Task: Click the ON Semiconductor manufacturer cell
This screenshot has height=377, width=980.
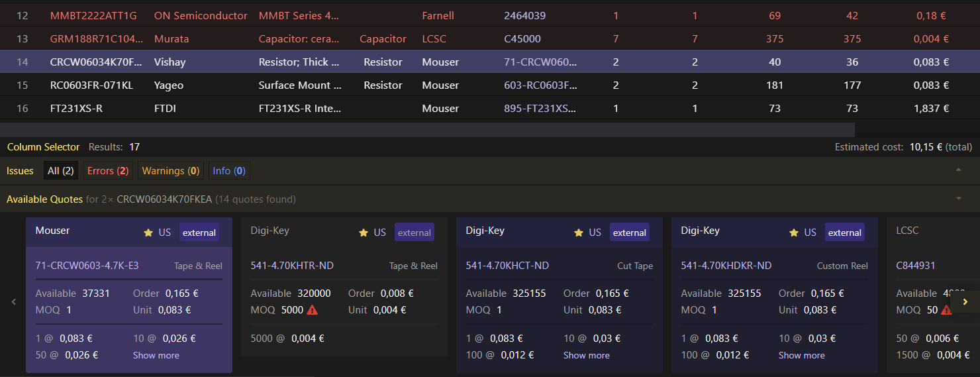Action: coord(201,16)
